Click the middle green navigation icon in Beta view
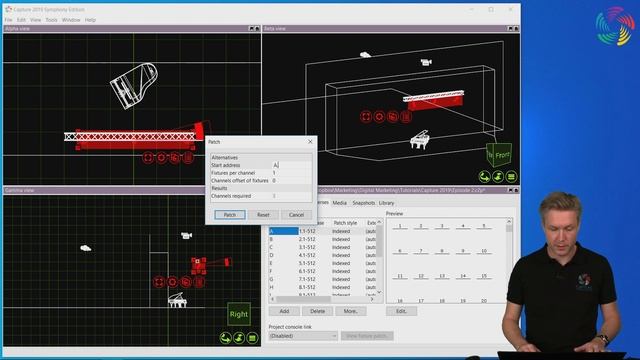640x360 pixels. 498,177
